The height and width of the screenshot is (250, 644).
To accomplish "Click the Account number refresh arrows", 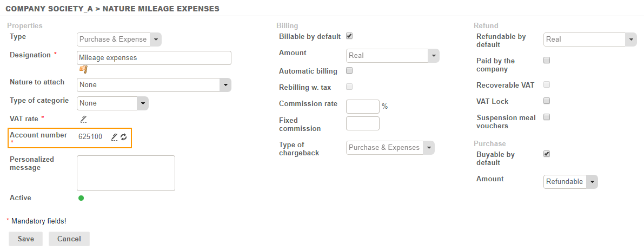I will 124,137.
